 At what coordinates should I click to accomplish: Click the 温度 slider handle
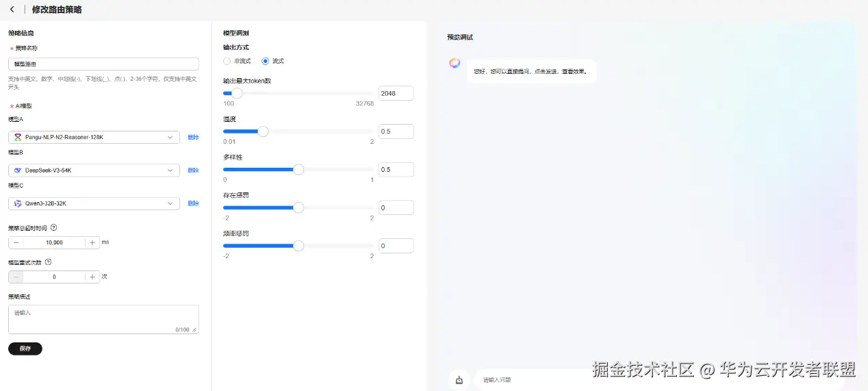263,131
